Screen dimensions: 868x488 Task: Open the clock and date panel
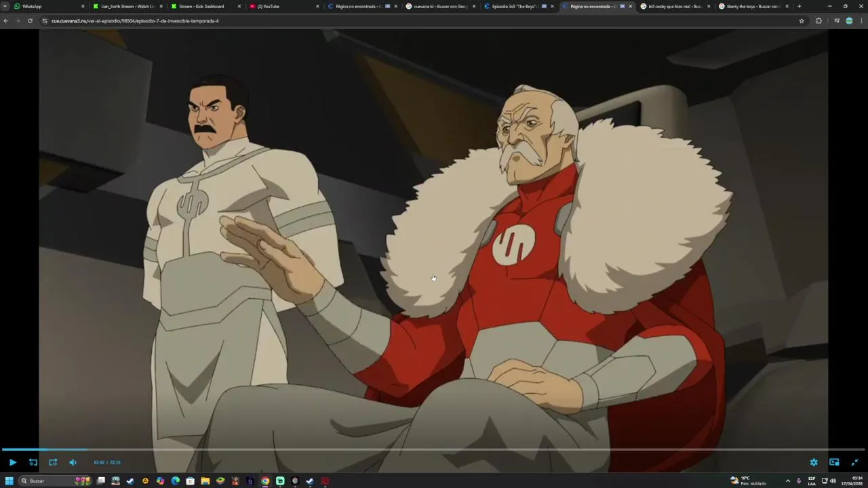(x=852, y=481)
